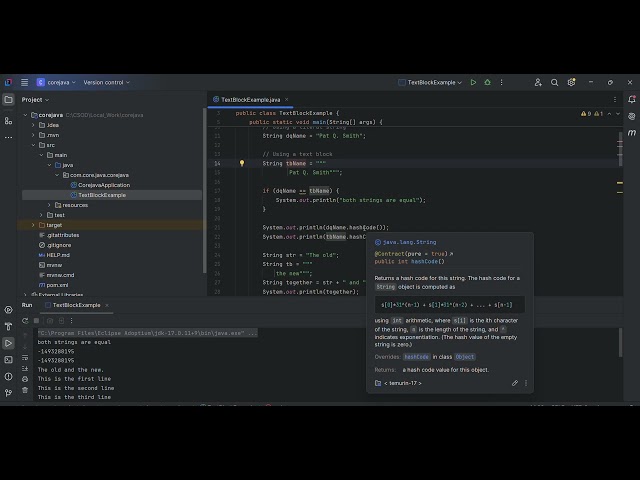Rerun TextBlockExample from Run toolbar
Screen dimensions: 640x480
point(25,321)
